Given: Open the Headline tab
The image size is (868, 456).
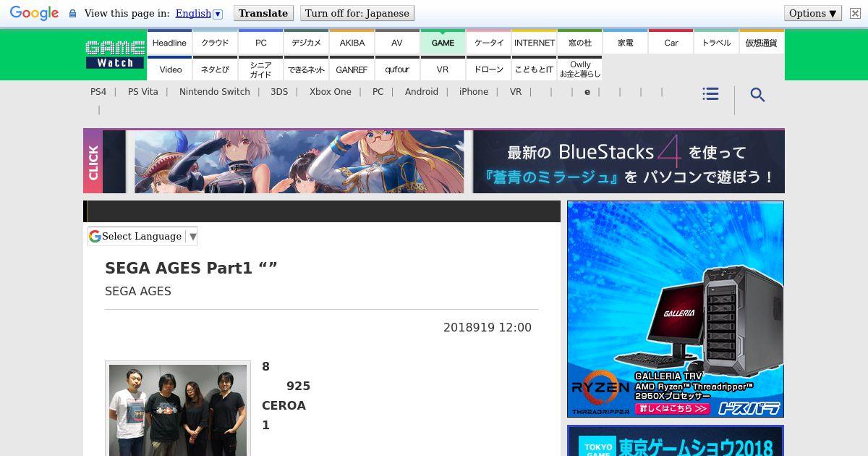Looking at the screenshot, I should pyautogui.click(x=169, y=43).
